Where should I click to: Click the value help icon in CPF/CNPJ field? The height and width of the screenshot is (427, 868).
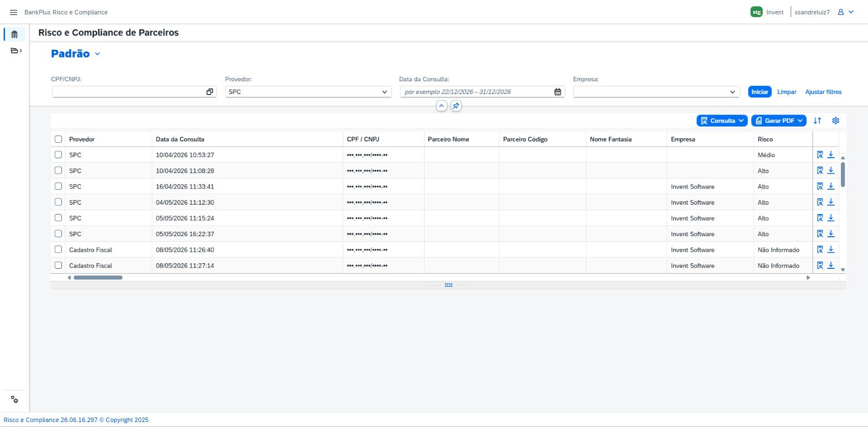click(210, 92)
